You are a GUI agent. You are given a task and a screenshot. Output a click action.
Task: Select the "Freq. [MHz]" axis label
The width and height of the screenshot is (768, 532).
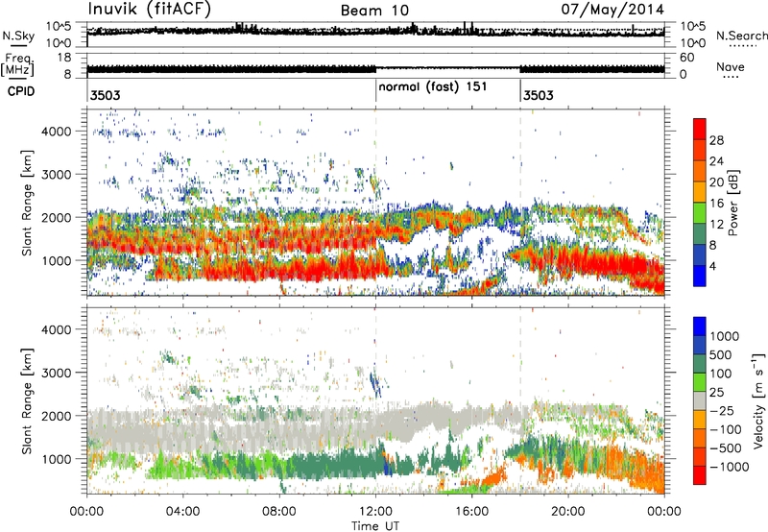pos(18,65)
